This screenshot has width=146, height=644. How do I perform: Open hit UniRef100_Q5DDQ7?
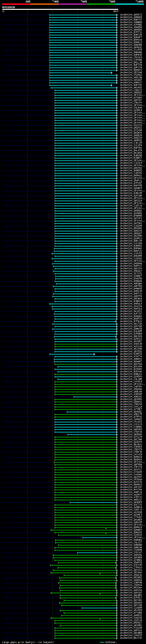click(x=131, y=93)
